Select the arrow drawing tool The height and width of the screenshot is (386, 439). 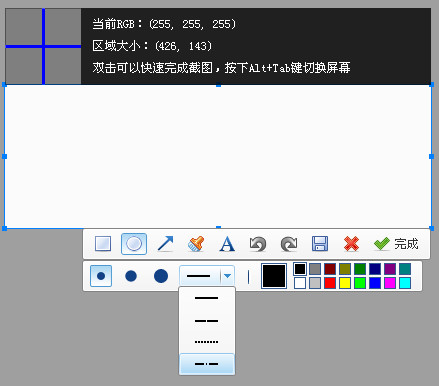(165, 244)
